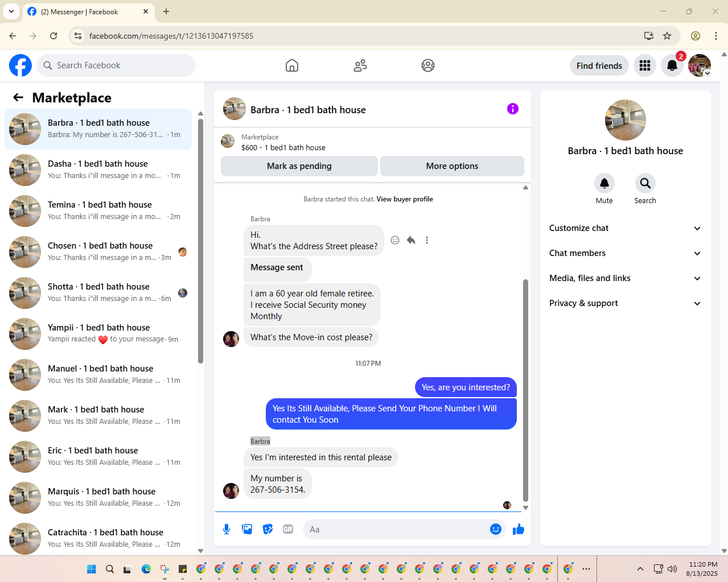The height and width of the screenshot is (582, 728).
Task: Click the back arrow beside Marketplace
Action: [x=18, y=97]
